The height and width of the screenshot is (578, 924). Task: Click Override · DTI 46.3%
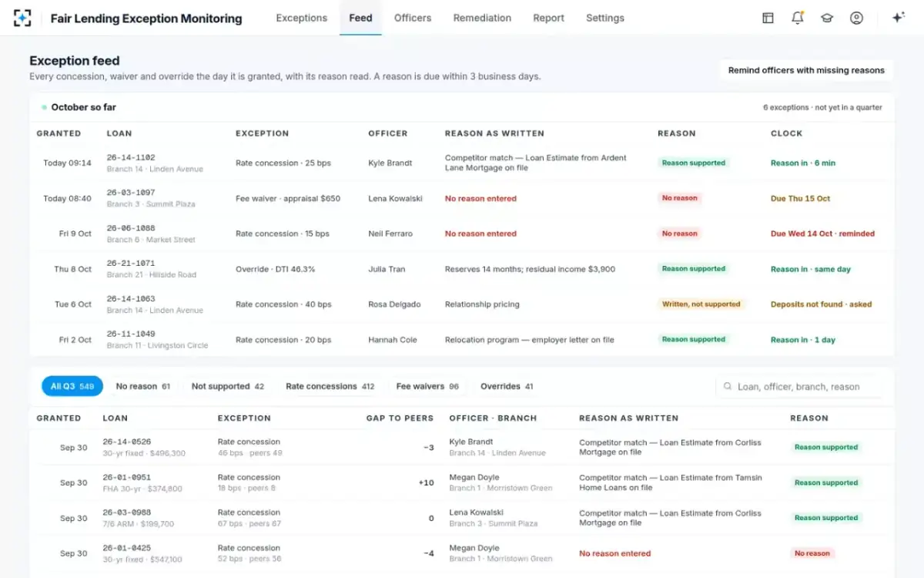click(275, 269)
